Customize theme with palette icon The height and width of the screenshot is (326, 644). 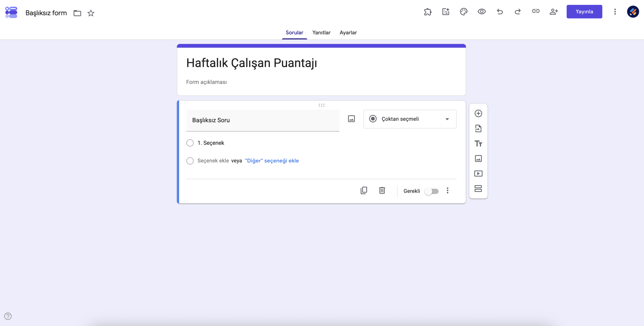point(464,12)
